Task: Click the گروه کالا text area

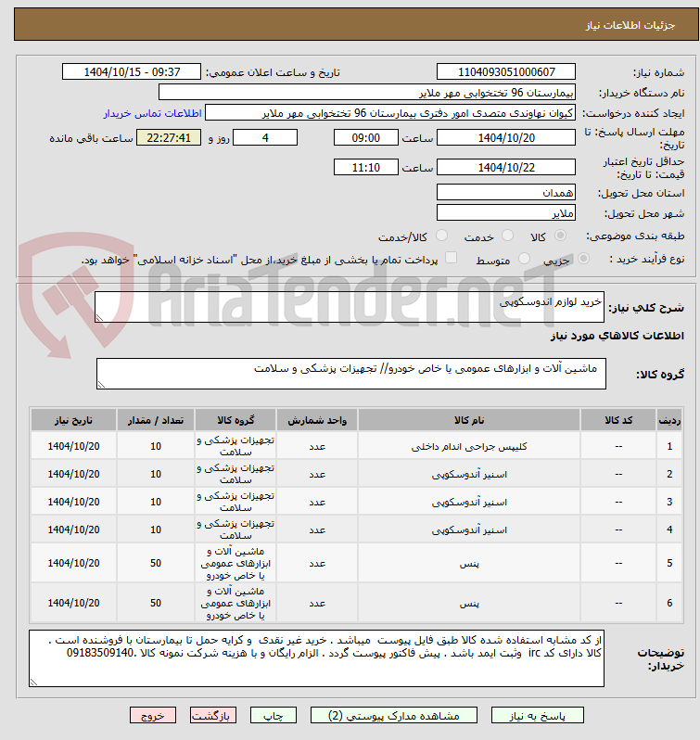Action: pos(351,374)
